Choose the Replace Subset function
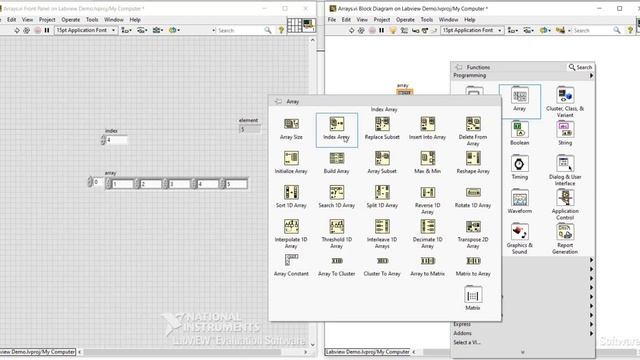 click(382, 129)
